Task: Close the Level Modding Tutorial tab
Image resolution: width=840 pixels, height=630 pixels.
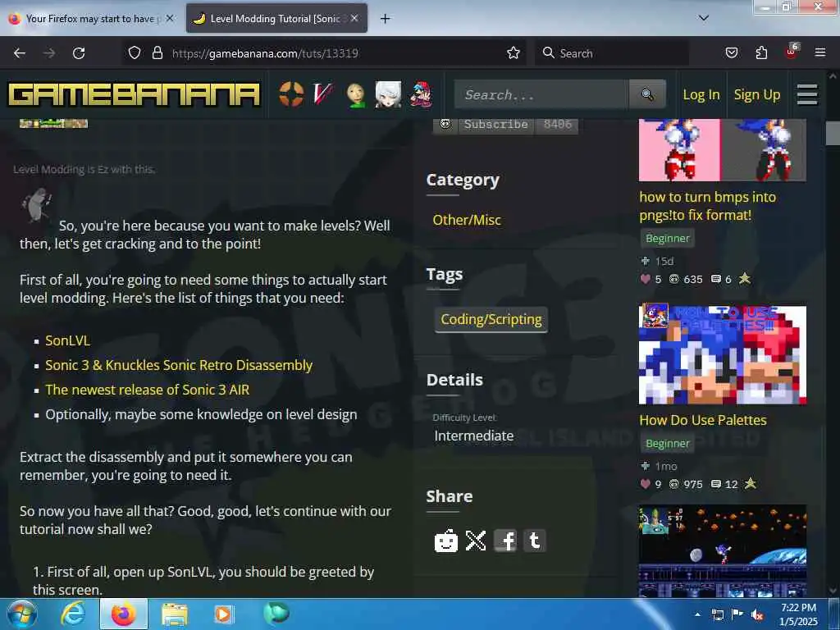Action: [354, 18]
